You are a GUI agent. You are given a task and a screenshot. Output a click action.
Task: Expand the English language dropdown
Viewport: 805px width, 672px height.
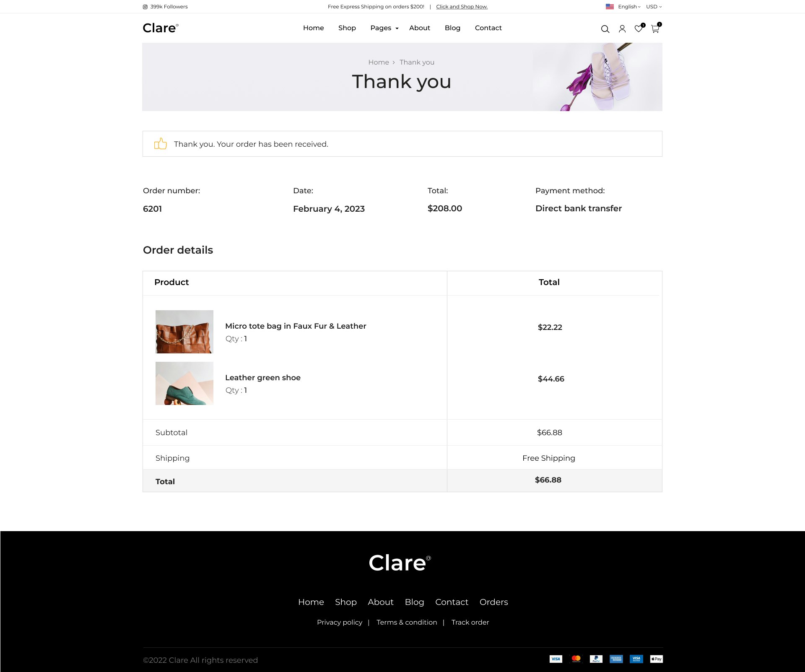point(629,7)
